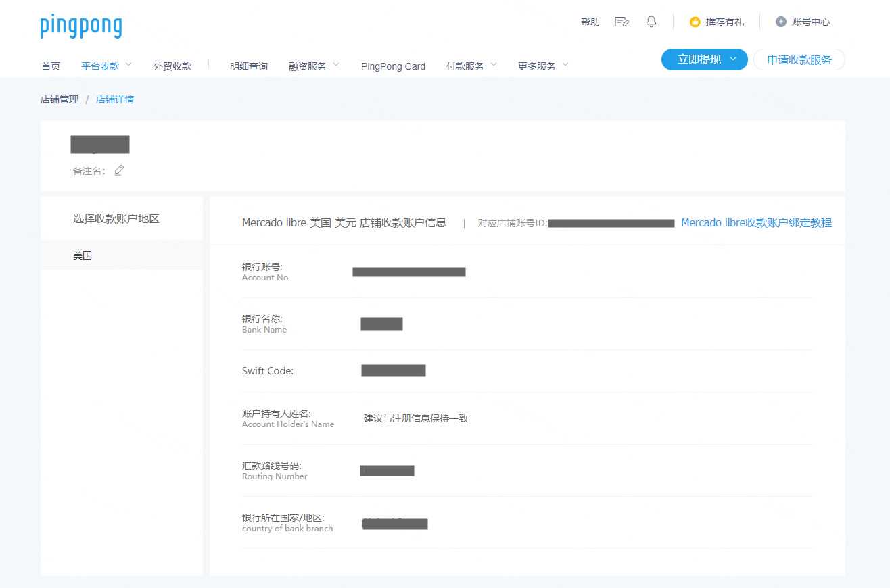Viewport: 890px width, 588px height.
Task: Click the 推荐有礼 thumbs-up icon
Action: tap(695, 22)
